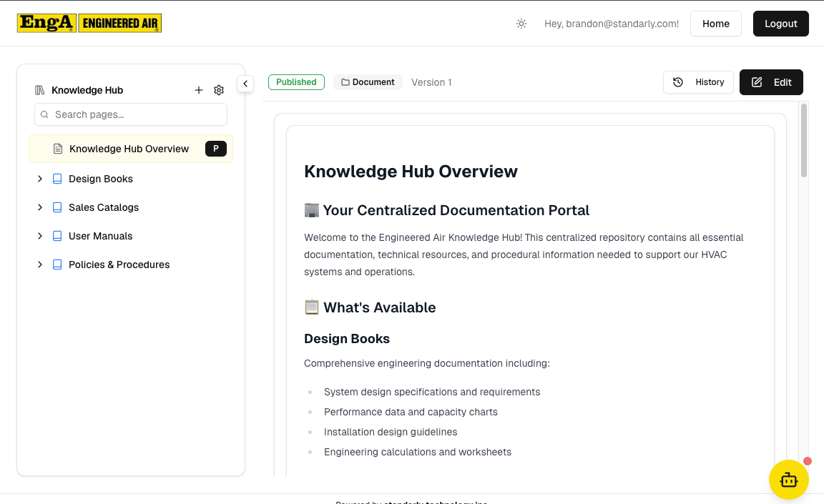Select the Knowledge Hub Overview page

(129, 149)
